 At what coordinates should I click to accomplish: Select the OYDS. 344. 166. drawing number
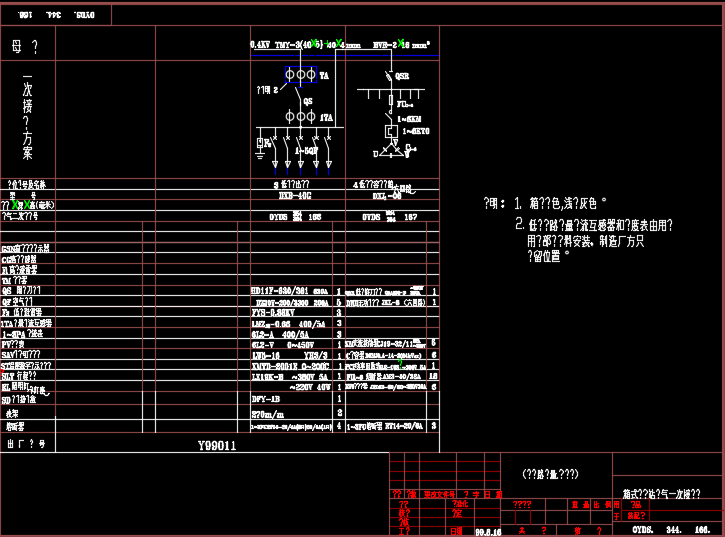click(671, 530)
